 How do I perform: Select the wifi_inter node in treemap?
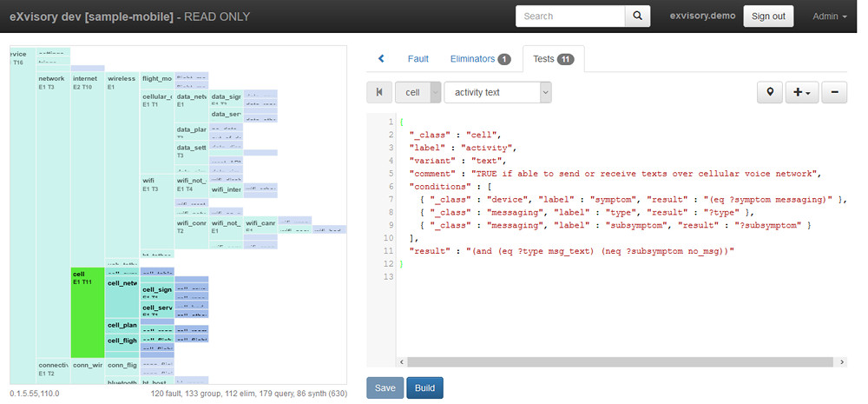pos(227,190)
